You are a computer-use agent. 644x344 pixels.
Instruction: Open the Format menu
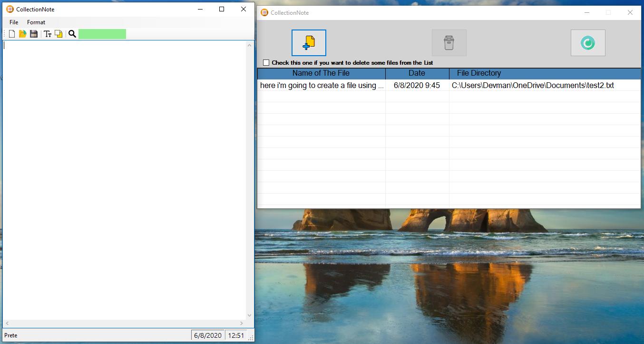[x=36, y=22]
